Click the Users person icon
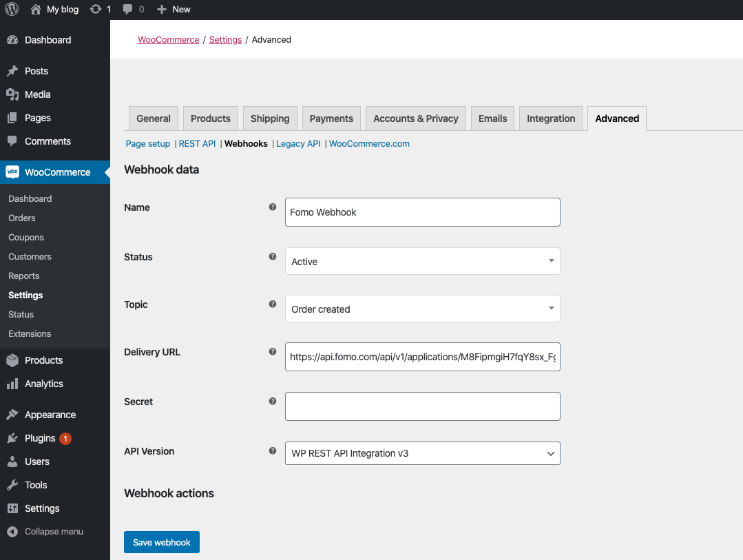Screen dimensions: 743x560 pyautogui.click(x=12, y=462)
